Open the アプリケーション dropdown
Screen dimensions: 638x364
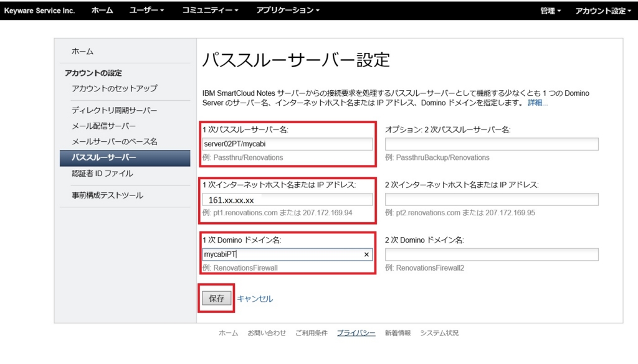[x=288, y=10]
